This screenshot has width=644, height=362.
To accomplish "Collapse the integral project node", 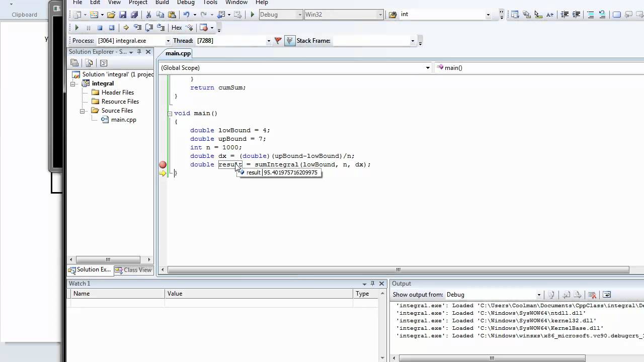I will click(x=73, y=83).
